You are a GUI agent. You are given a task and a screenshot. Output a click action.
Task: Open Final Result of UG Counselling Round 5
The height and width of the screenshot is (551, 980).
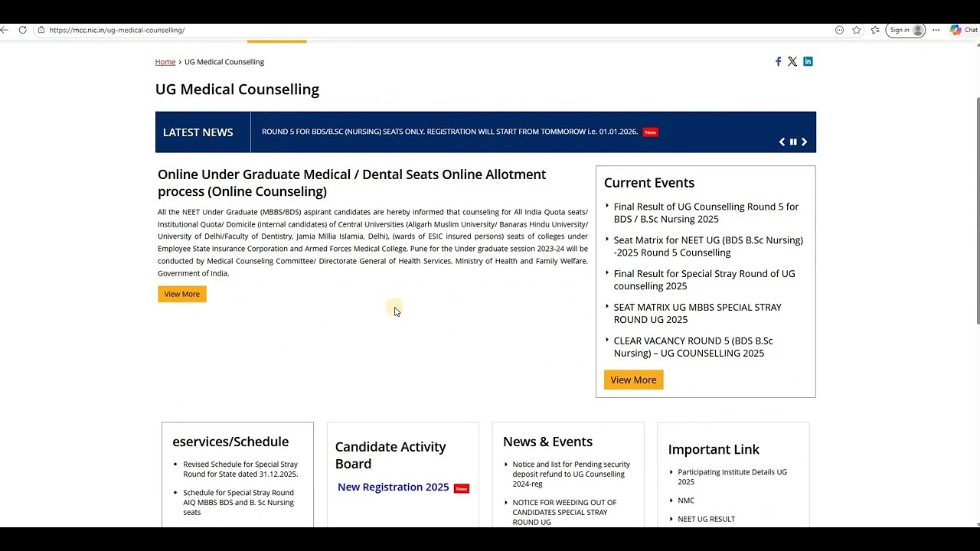(x=706, y=213)
